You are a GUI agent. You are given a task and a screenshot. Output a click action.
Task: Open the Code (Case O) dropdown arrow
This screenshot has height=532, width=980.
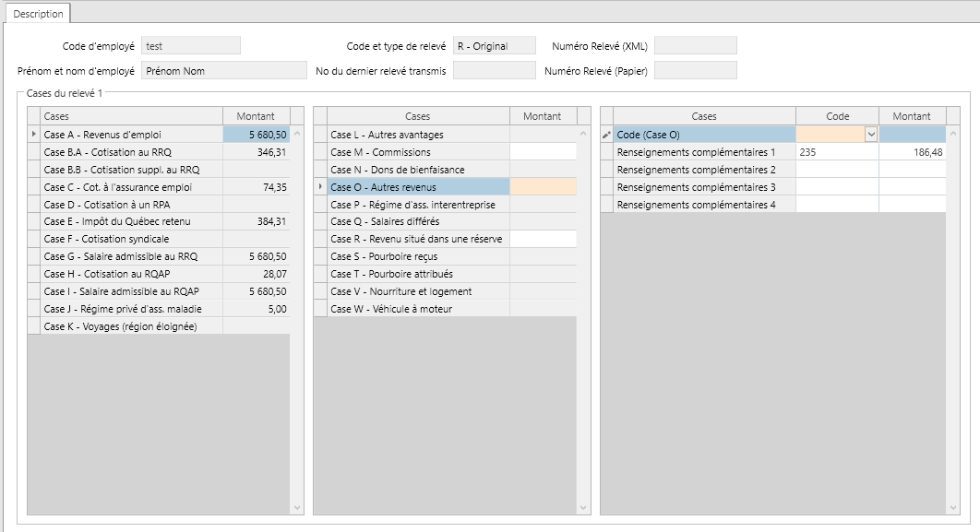point(871,135)
